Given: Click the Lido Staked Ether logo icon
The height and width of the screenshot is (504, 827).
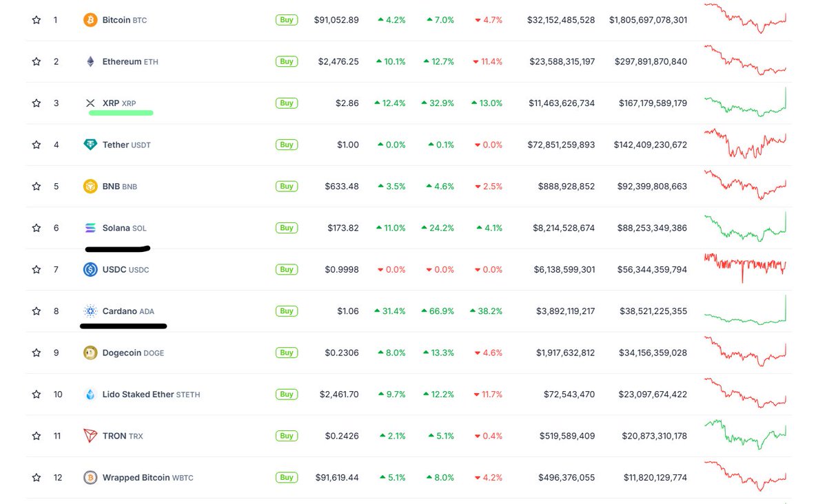Looking at the screenshot, I should [90, 395].
